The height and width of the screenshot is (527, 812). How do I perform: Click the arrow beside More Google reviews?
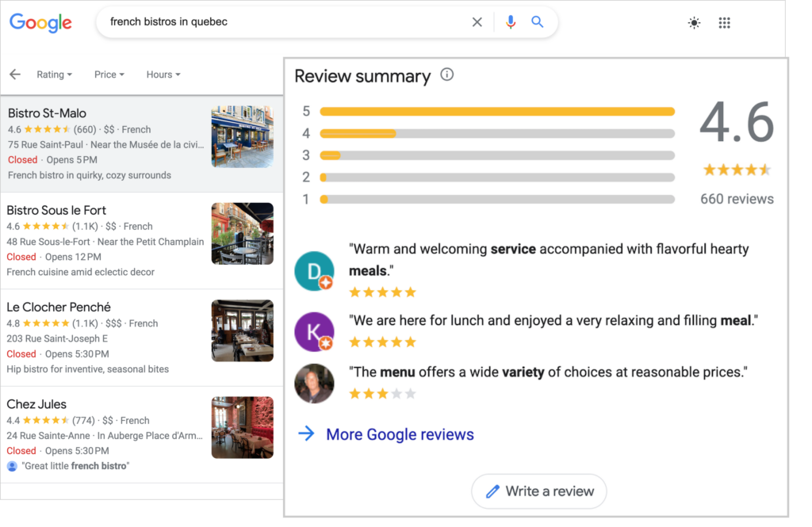click(307, 433)
